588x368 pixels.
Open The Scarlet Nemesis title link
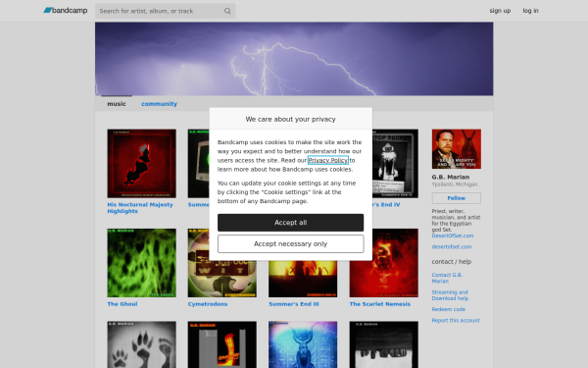(380, 304)
